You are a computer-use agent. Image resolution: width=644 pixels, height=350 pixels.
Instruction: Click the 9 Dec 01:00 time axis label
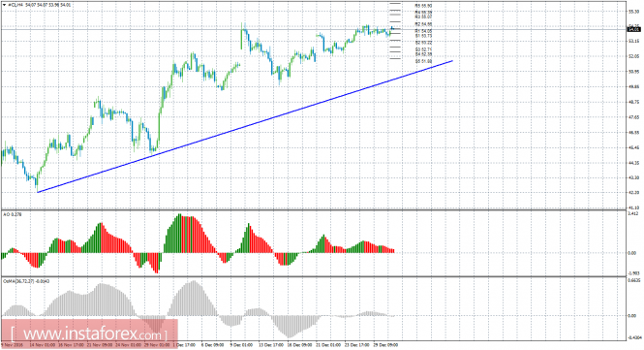click(x=241, y=345)
